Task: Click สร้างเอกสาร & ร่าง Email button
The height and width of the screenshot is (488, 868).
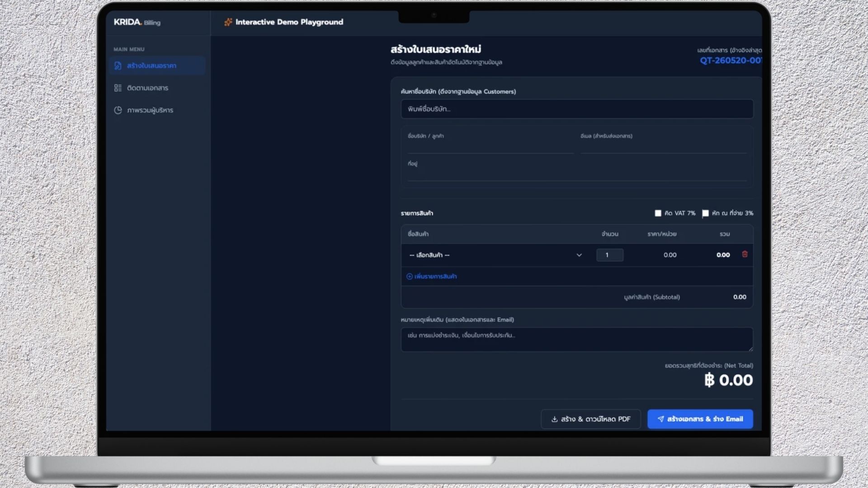Action: click(700, 419)
